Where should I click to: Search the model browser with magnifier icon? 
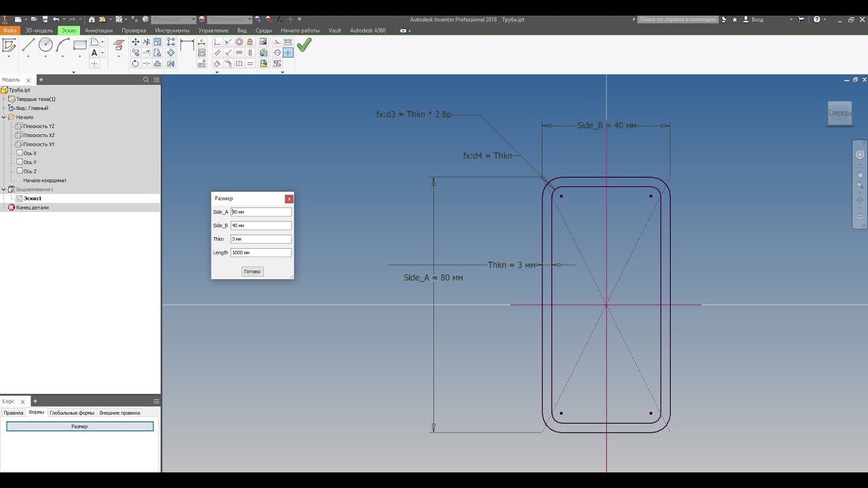[146, 80]
